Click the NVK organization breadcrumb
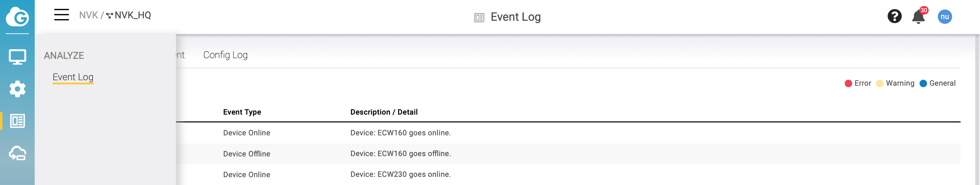The height and width of the screenshot is (185, 980). pyautogui.click(x=88, y=15)
